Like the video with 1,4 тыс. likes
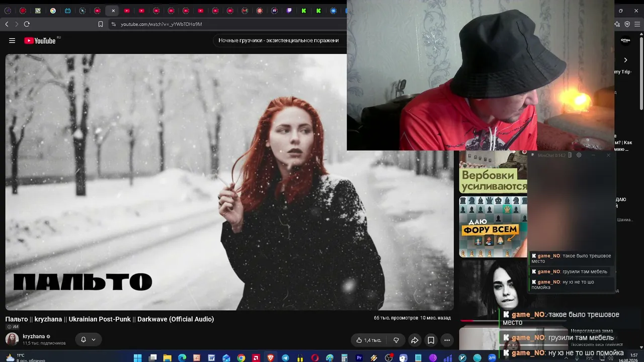644x362 pixels. pos(369,340)
